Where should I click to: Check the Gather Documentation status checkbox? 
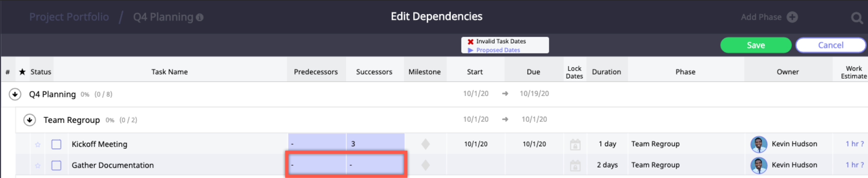[56, 165]
